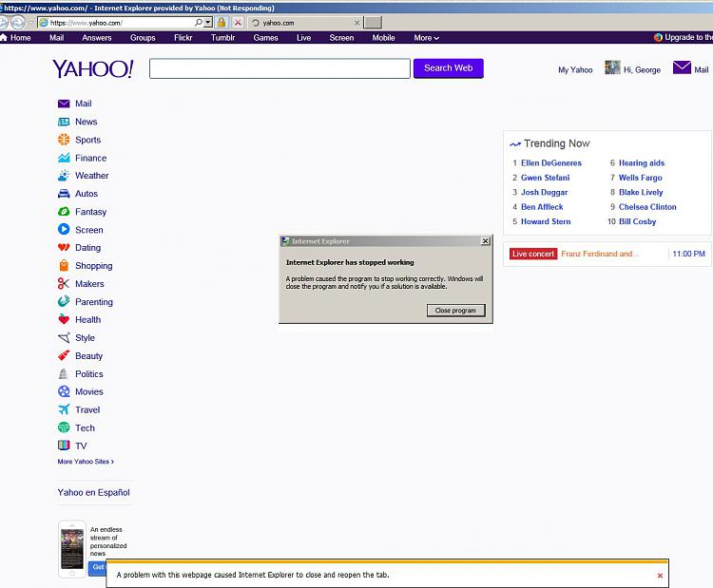Click the Screen play icon

[x=64, y=230]
